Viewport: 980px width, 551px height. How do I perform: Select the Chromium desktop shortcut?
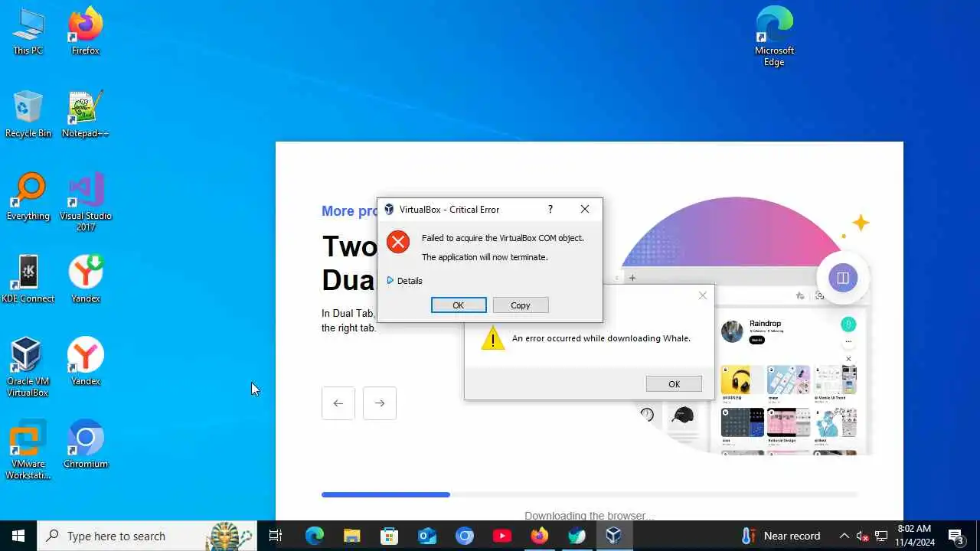click(85, 445)
